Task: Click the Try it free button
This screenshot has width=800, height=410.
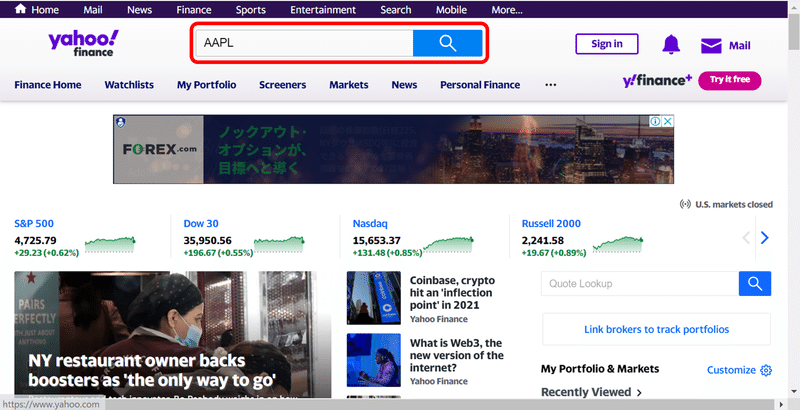Action: pos(730,81)
